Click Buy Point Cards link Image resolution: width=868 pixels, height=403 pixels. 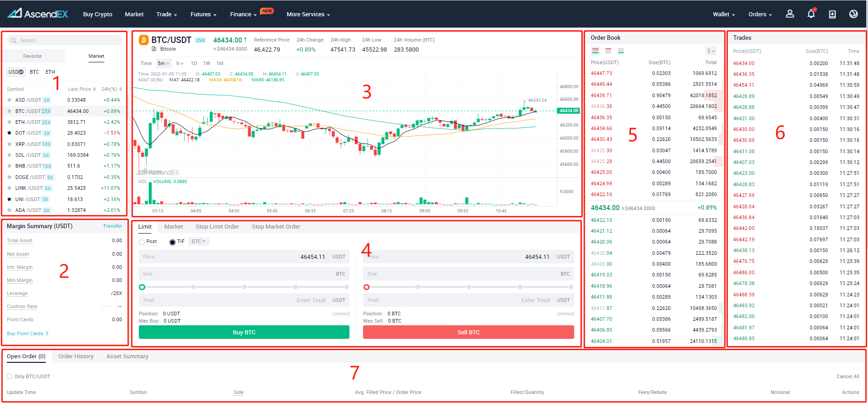pos(28,333)
